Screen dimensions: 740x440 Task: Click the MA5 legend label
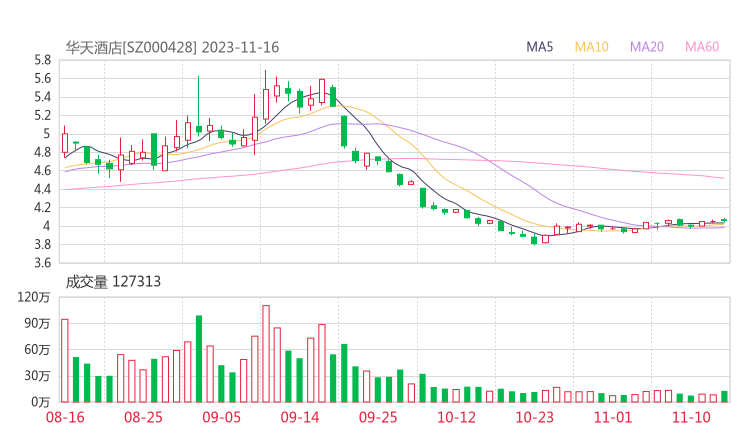(539, 47)
